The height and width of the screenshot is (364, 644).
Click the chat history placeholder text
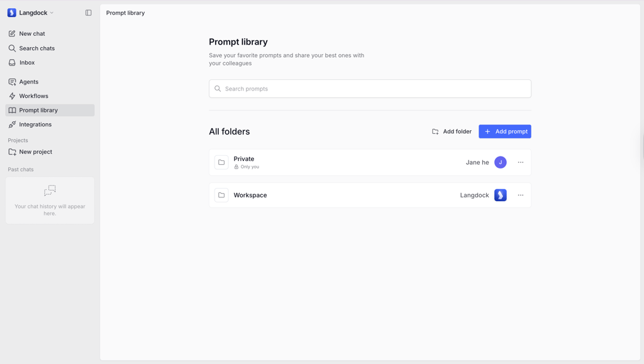(50, 210)
